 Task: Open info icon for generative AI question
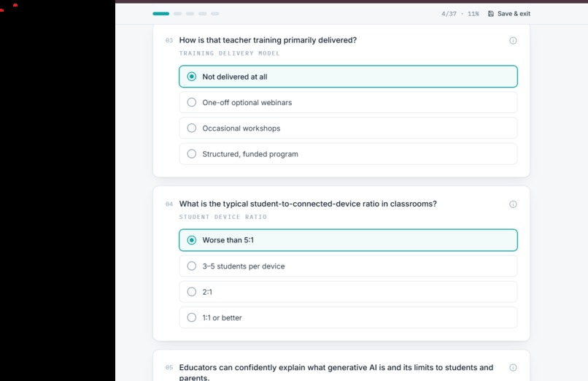(513, 368)
